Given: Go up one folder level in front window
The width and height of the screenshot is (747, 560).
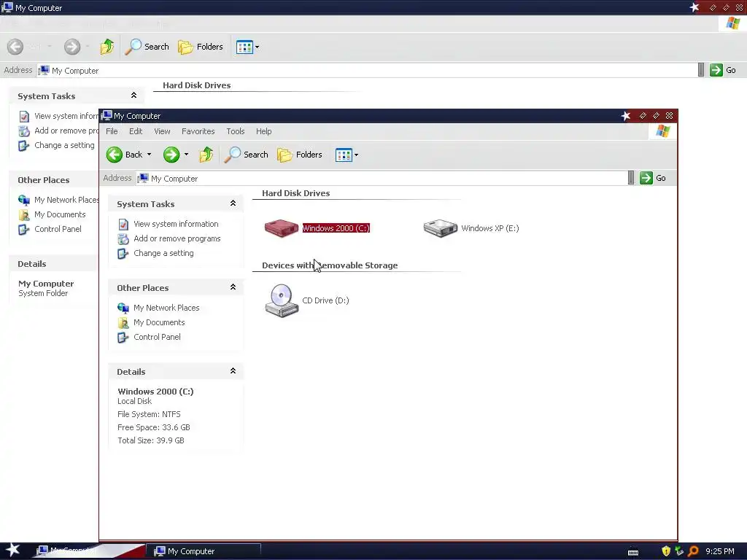Looking at the screenshot, I should 206,155.
